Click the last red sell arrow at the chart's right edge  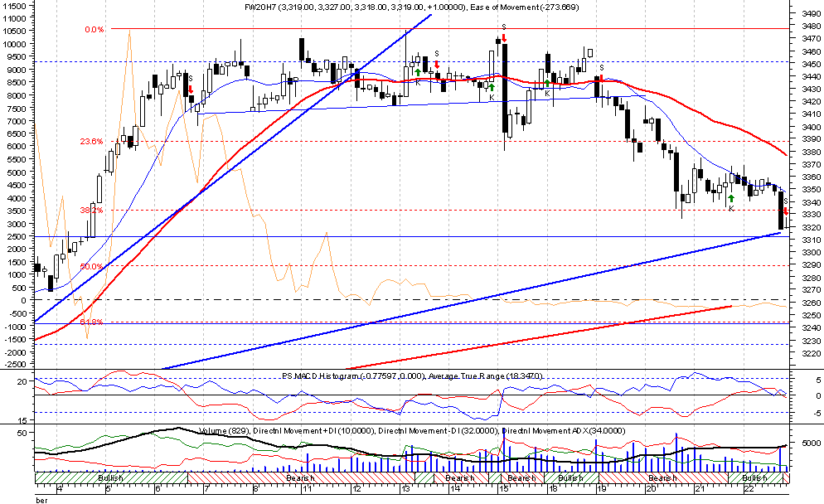point(786,211)
